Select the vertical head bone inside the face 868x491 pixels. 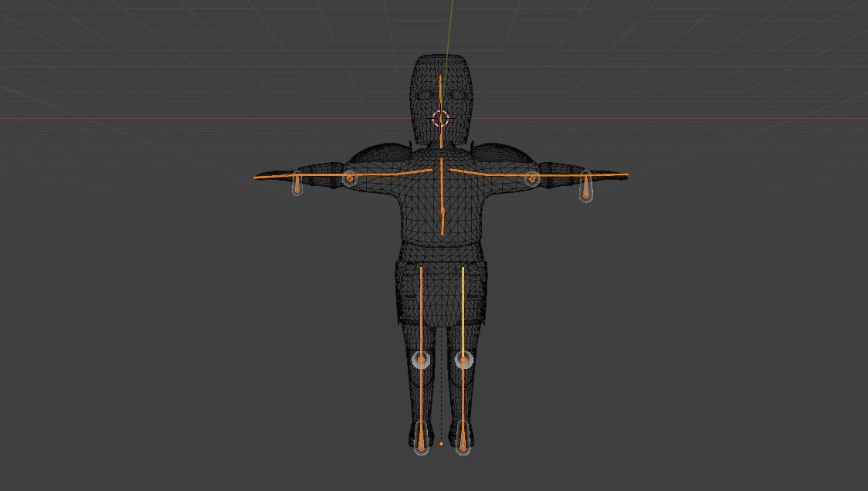coord(441,93)
